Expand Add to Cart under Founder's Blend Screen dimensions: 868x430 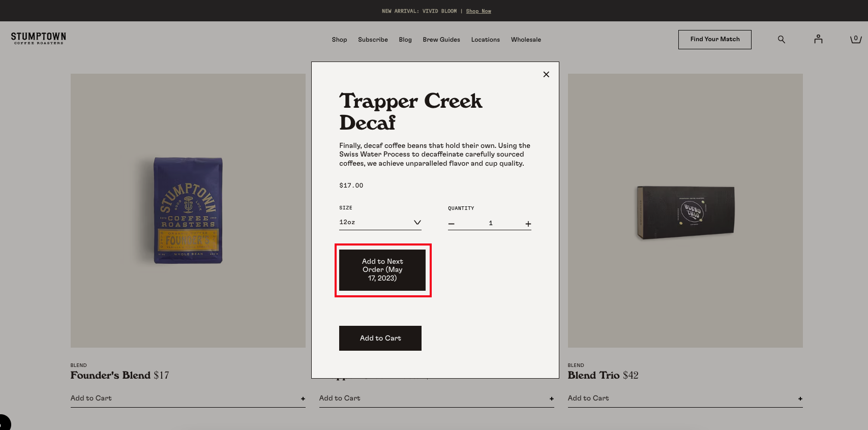pyautogui.click(x=188, y=398)
